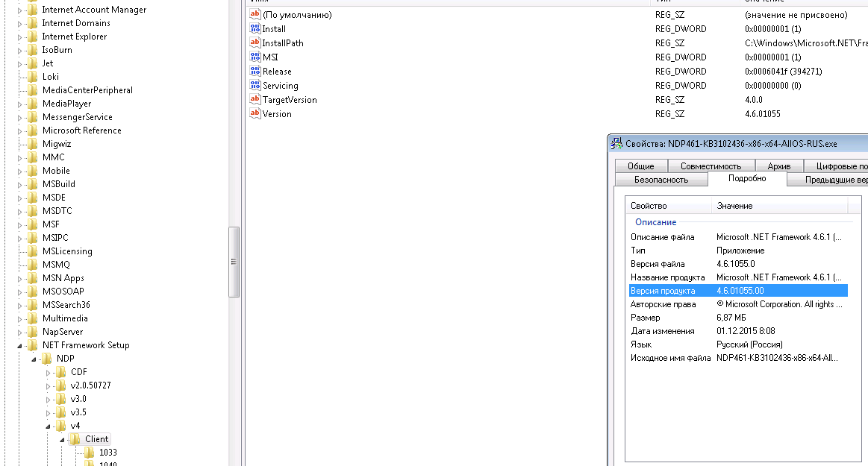Select the Дата изменения row

pyautogui.click(x=738, y=331)
